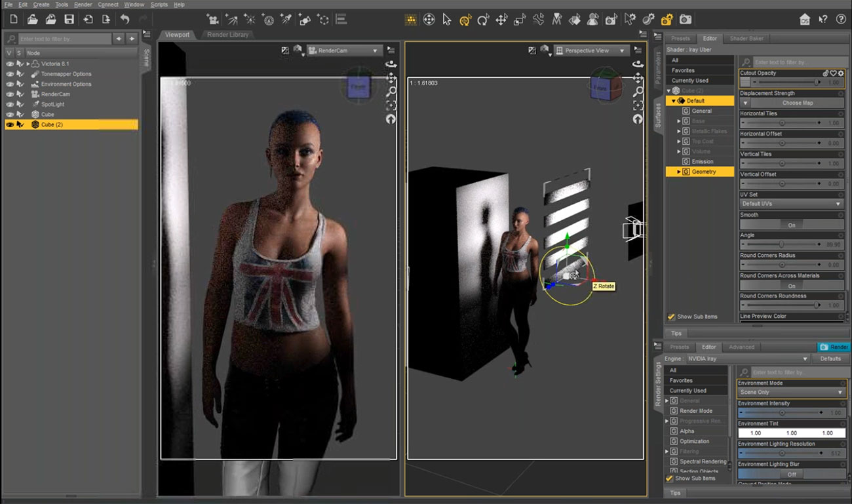The image size is (852, 504).
Task: Hide the RenderCam node
Action: click(x=9, y=94)
